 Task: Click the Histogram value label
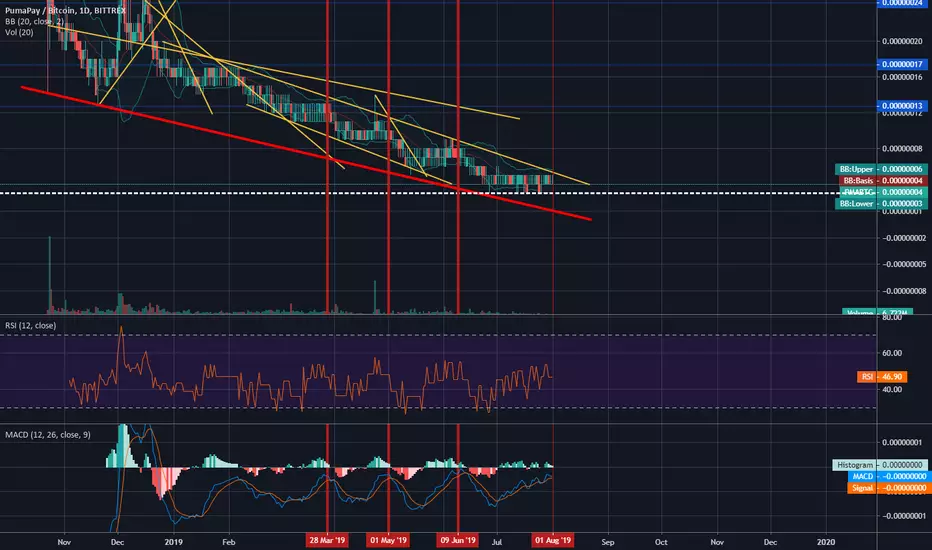(x=880, y=465)
